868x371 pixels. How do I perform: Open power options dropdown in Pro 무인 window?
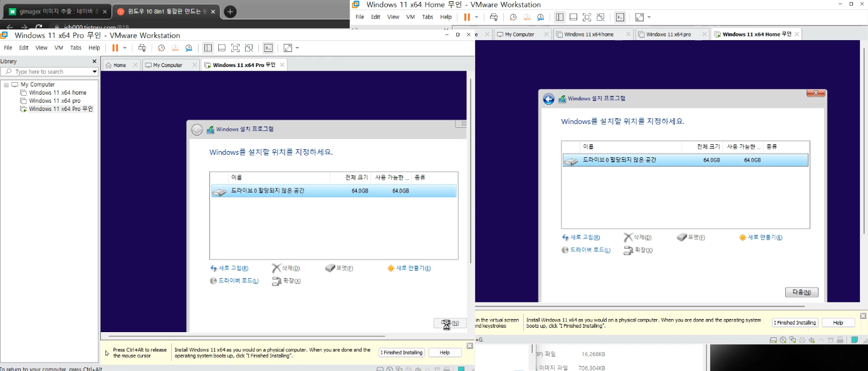(x=125, y=48)
